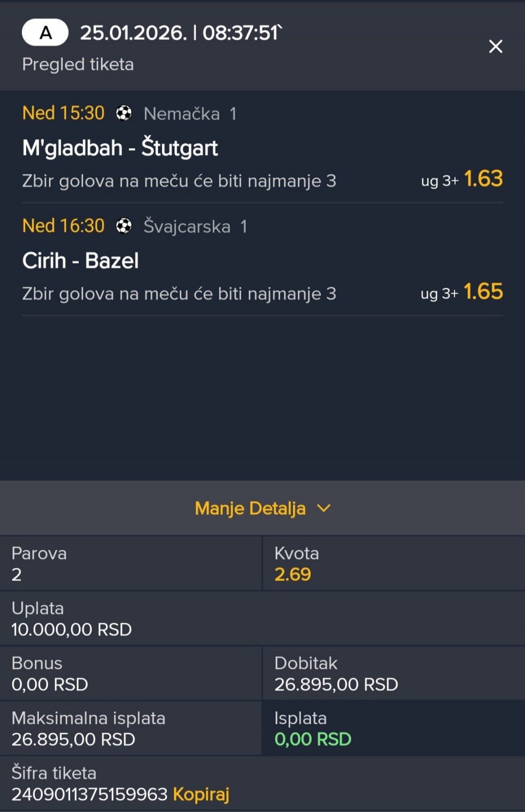Click the Dobitak 26.895,00 RSD amount
This screenshot has height=812, width=525.
point(336,685)
